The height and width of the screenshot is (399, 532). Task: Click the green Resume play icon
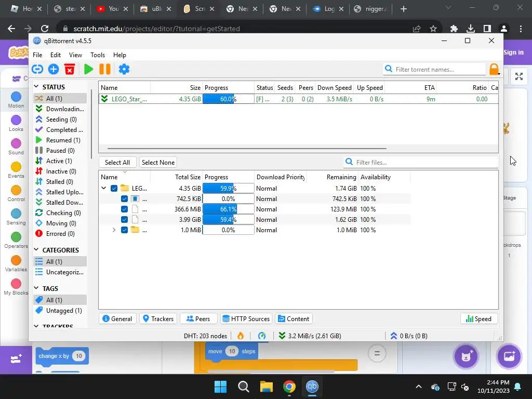pyautogui.click(x=88, y=69)
